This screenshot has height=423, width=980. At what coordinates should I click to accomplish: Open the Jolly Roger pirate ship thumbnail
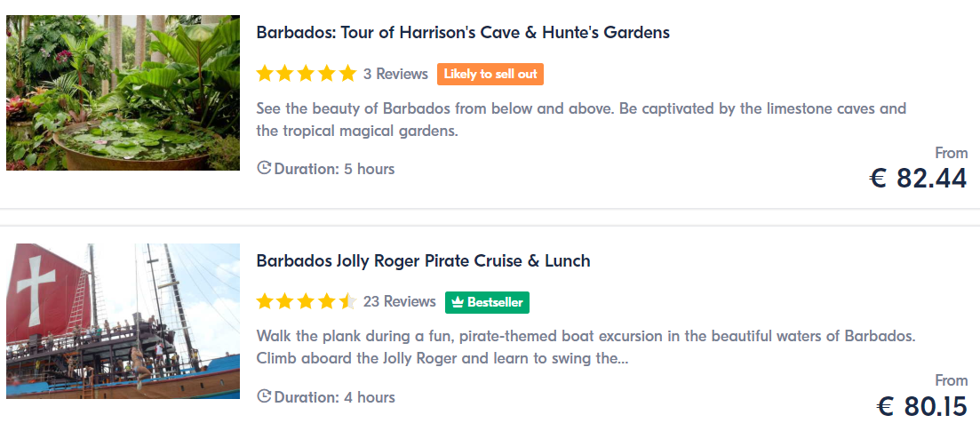[x=123, y=321]
